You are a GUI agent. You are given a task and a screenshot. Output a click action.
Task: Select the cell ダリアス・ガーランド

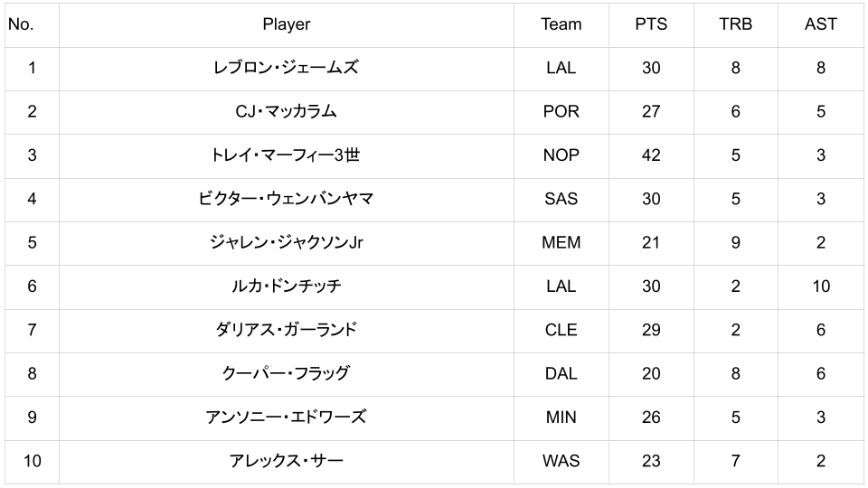pos(286,330)
